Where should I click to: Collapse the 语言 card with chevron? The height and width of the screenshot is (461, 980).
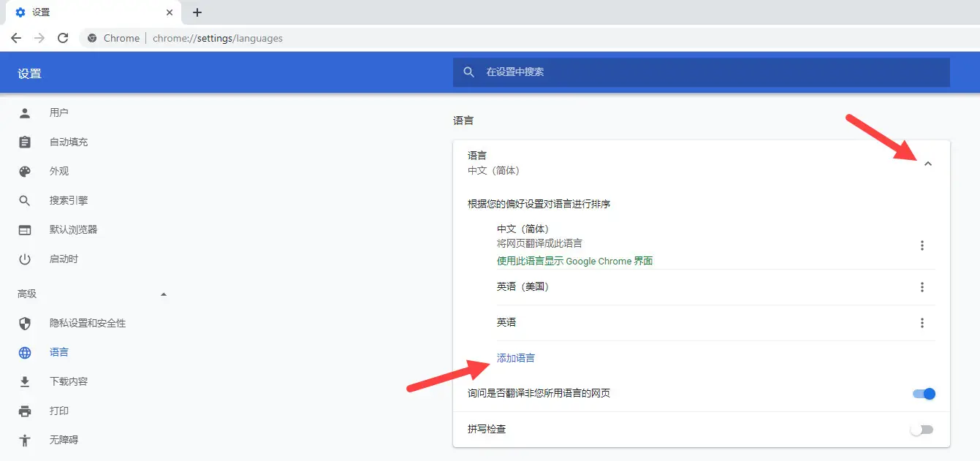928,164
